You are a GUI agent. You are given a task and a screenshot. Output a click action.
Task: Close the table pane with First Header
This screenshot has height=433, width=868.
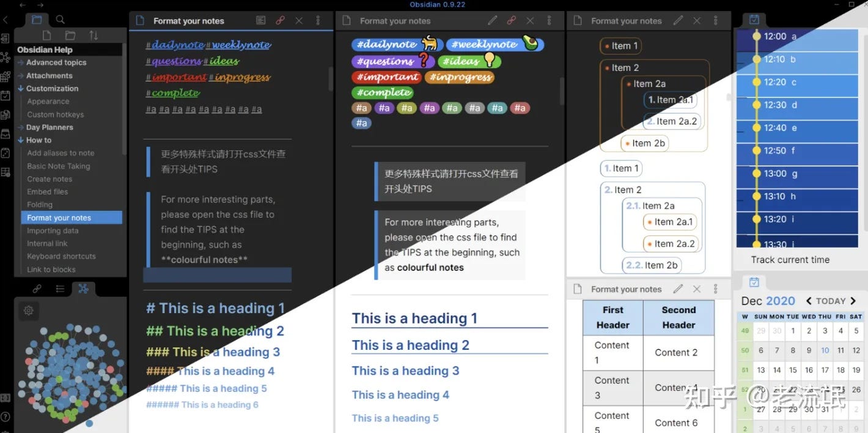click(697, 289)
